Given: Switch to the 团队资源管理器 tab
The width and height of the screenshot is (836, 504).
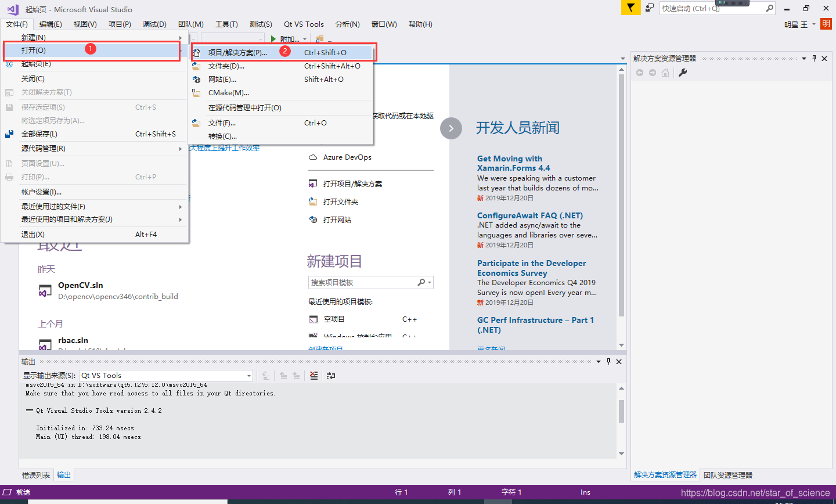Looking at the screenshot, I should click(x=728, y=475).
